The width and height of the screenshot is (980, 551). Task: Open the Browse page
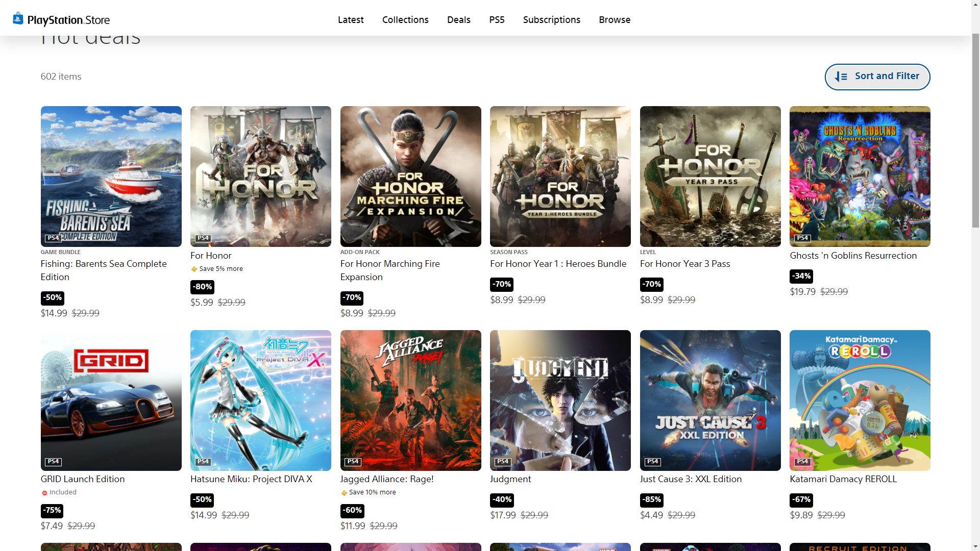615,19
